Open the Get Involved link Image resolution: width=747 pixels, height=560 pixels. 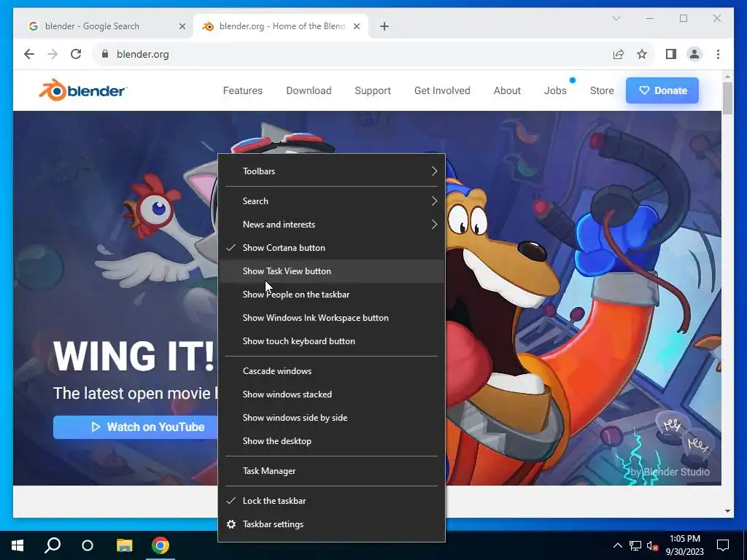(x=442, y=90)
